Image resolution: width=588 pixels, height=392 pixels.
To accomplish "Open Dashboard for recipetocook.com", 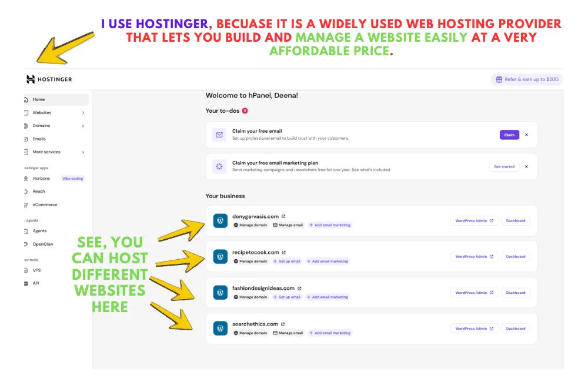I will (x=516, y=257).
